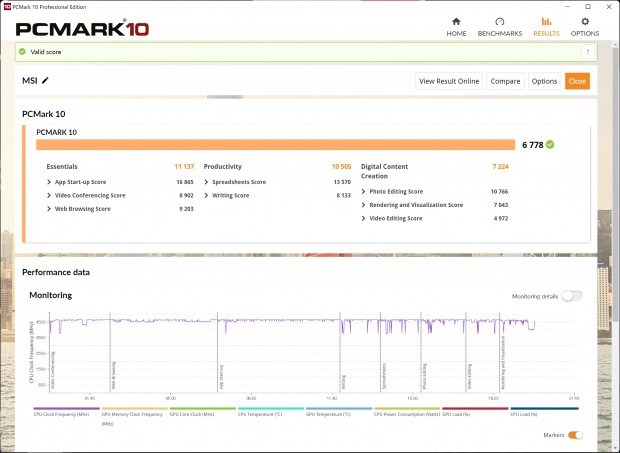Expand the Video Editing Score row
Image resolution: width=620 pixels, height=453 pixels.
point(364,218)
